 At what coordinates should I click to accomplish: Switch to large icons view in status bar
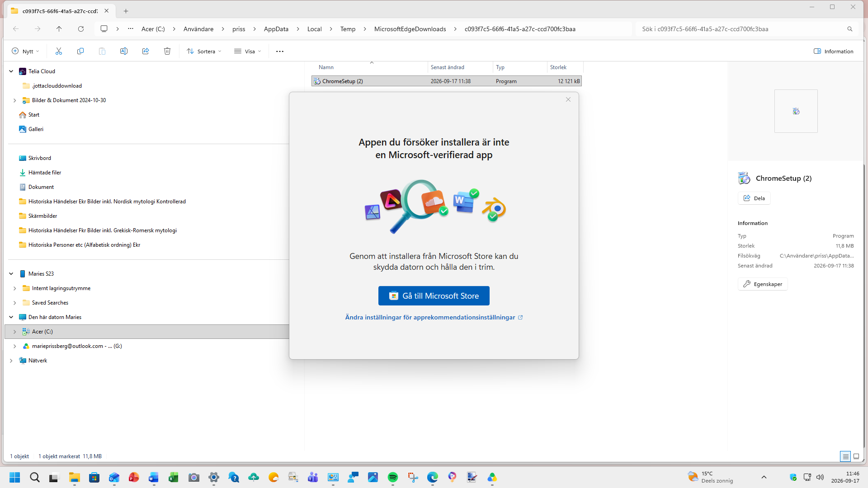[x=856, y=456]
